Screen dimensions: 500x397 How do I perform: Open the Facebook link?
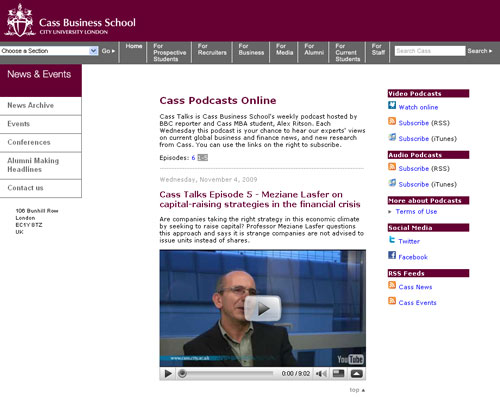click(413, 257)
